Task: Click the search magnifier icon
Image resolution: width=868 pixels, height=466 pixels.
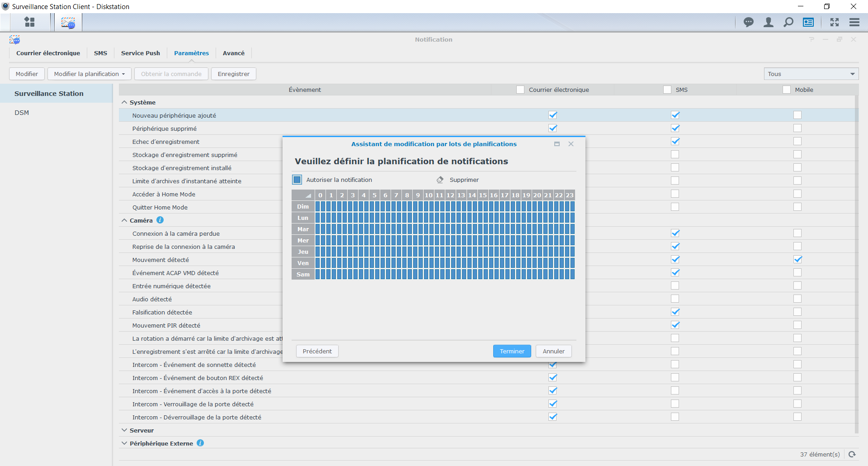Action: pyautogui.click(x=788, y=22)
